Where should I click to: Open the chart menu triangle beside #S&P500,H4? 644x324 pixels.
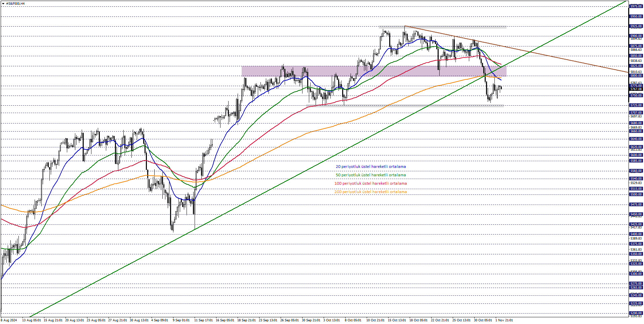[x=3, y=4]
